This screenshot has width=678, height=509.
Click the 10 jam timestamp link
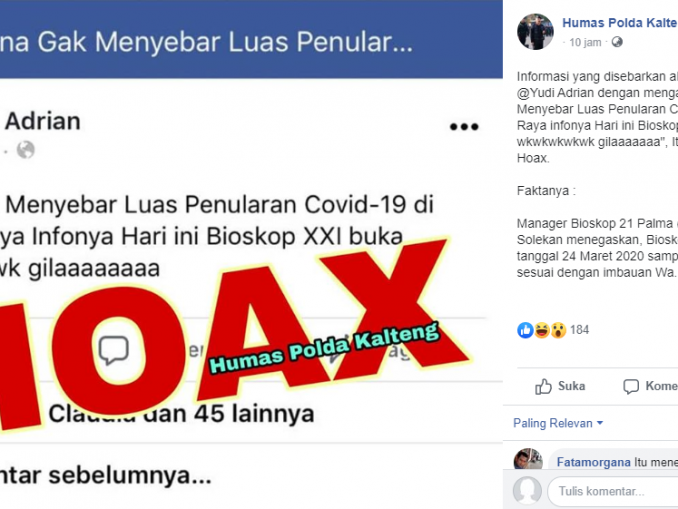(x=585, y=42)
